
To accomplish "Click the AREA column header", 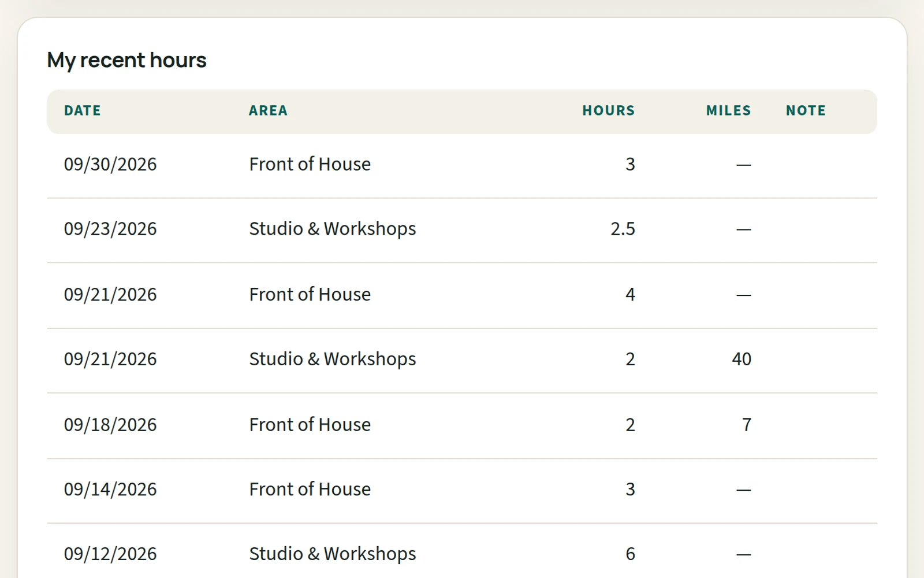I will click(x=268, y=110).
